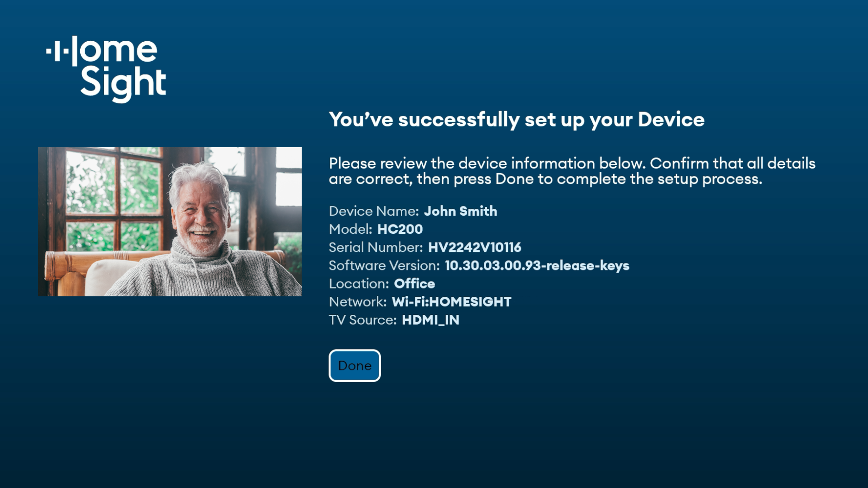Click the Device Name label

click(374, 211)
